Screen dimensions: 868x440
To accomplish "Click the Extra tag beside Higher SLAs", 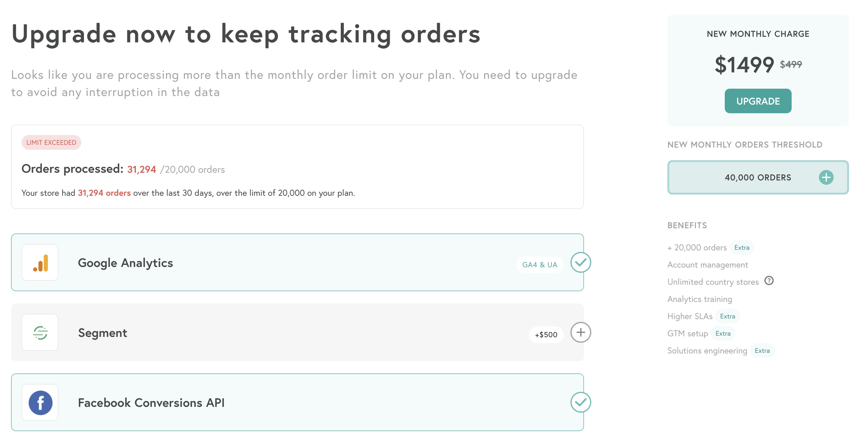I will point(728,317).
